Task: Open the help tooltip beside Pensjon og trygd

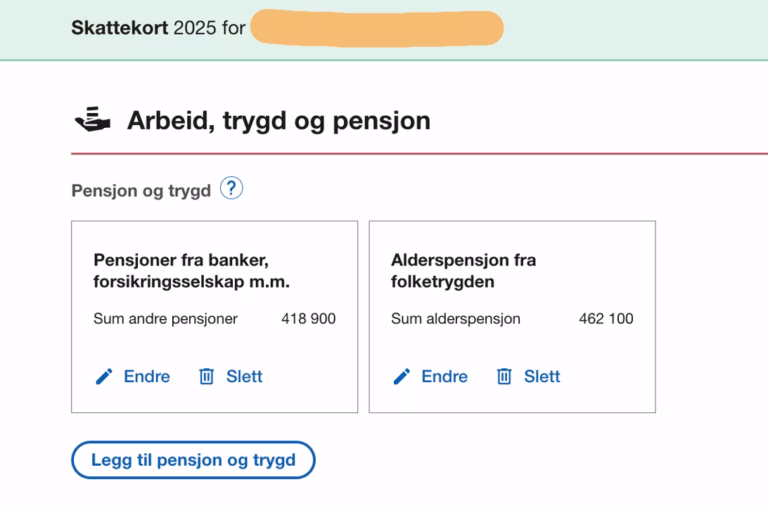Action: click(231, 188)
